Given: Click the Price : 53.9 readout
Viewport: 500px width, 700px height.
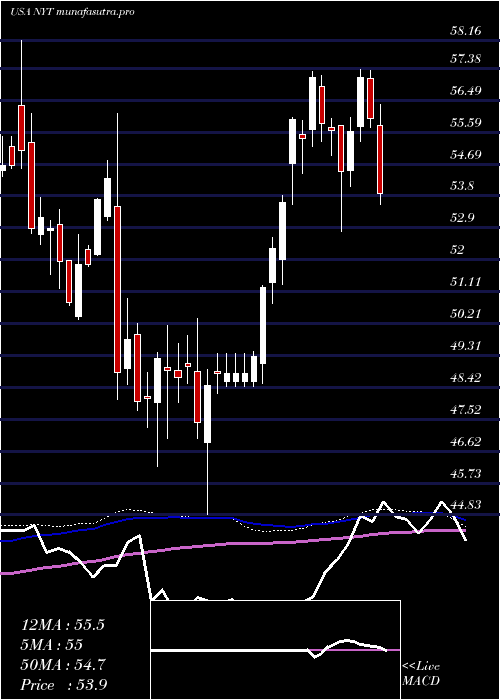Looking at the screenshot, I should point(63,685).
